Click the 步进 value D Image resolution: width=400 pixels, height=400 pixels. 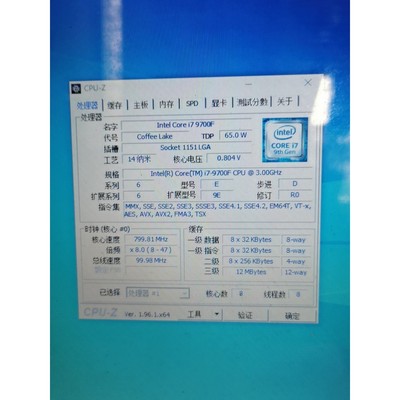(295, 184)
